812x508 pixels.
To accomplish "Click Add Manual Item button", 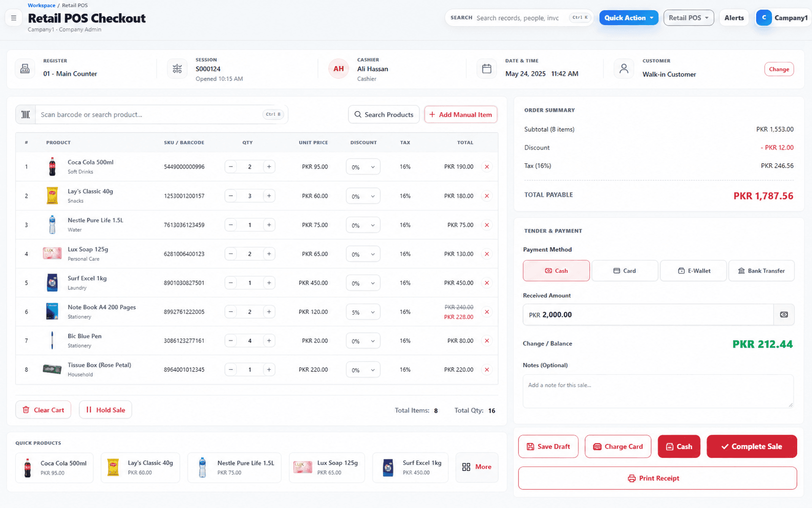I will [x=461, y=115].
